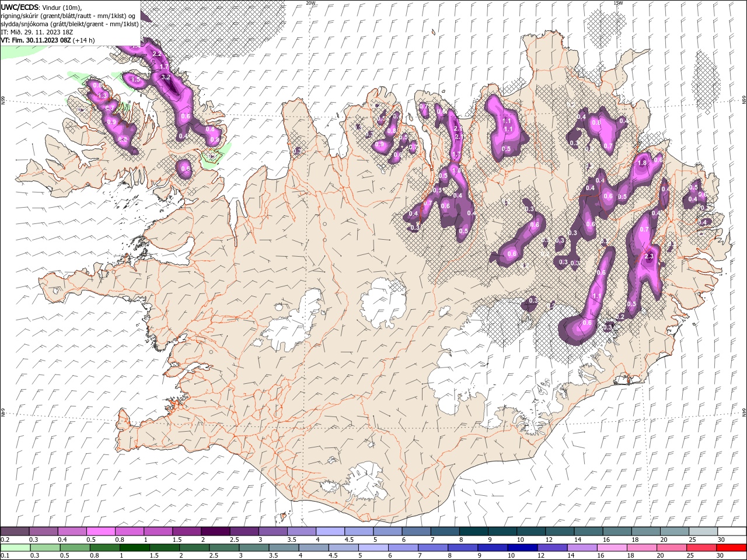Select the darkest green 1 swatch, lower row

pyautogui.click(x=134, y=548)
